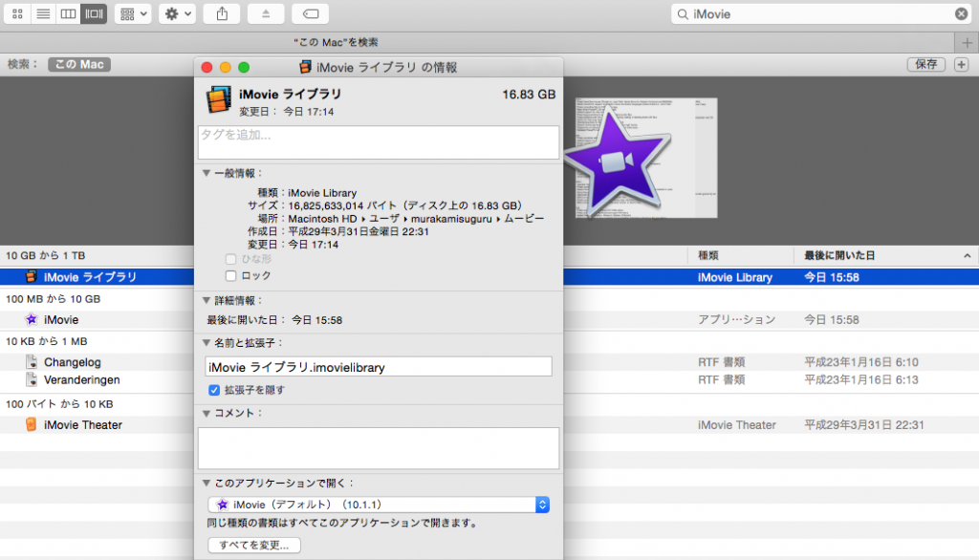Click the title bar proxy icon of info window
This screenshot has height=560, width=979.
click(305, 67)
